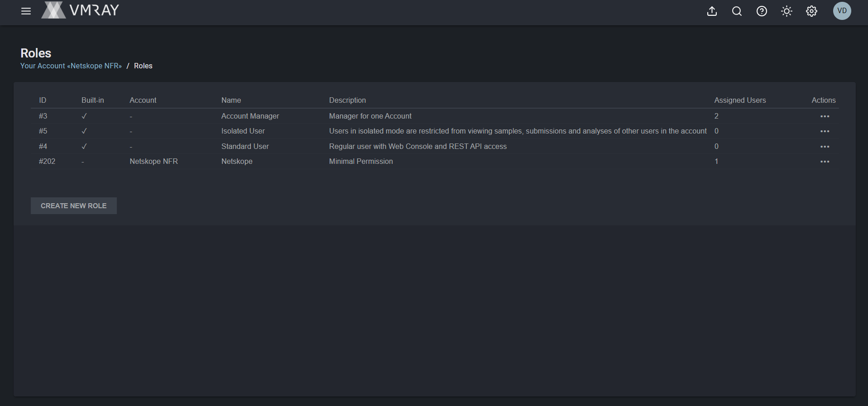This screenshot has height=406, width=868.
Task: Click the VMRay logo
Action: [x=80, y=10]
